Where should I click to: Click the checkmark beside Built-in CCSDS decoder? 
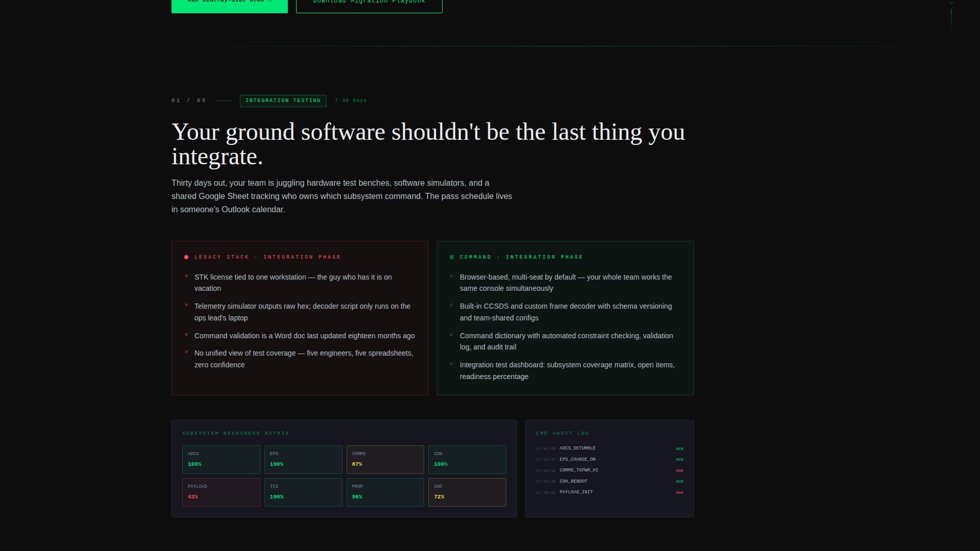(451, 305)
